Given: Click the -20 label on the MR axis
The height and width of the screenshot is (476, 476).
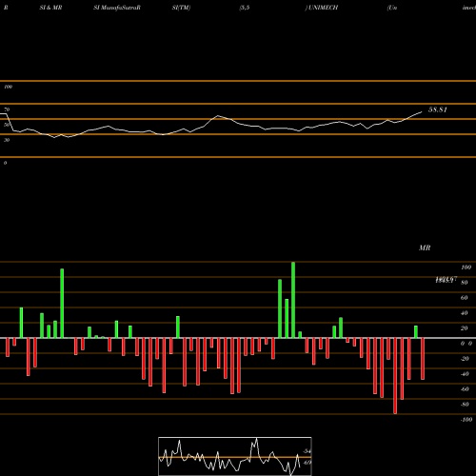Looking at the screenshot, I should tap(465, 359).
